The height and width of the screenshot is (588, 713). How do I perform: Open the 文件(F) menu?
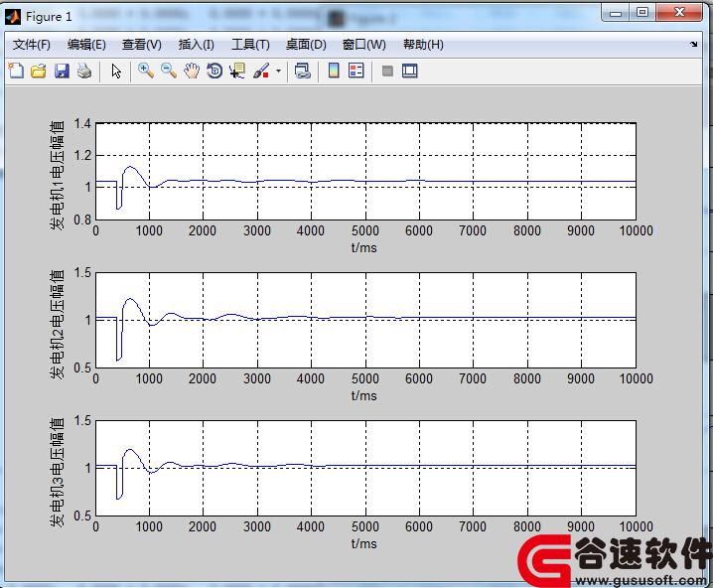click(x=32, y=45)
